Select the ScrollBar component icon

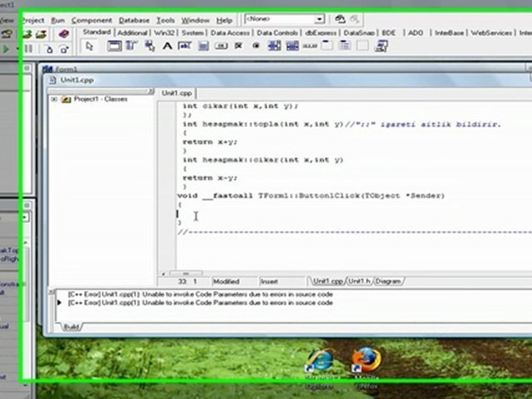coord(310,46)
